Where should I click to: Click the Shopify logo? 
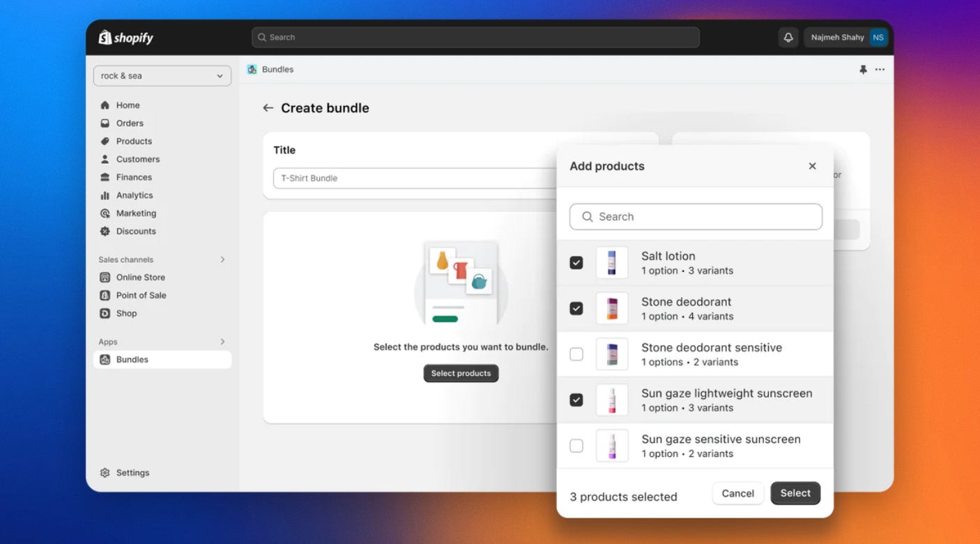click(x=125, y=38)
